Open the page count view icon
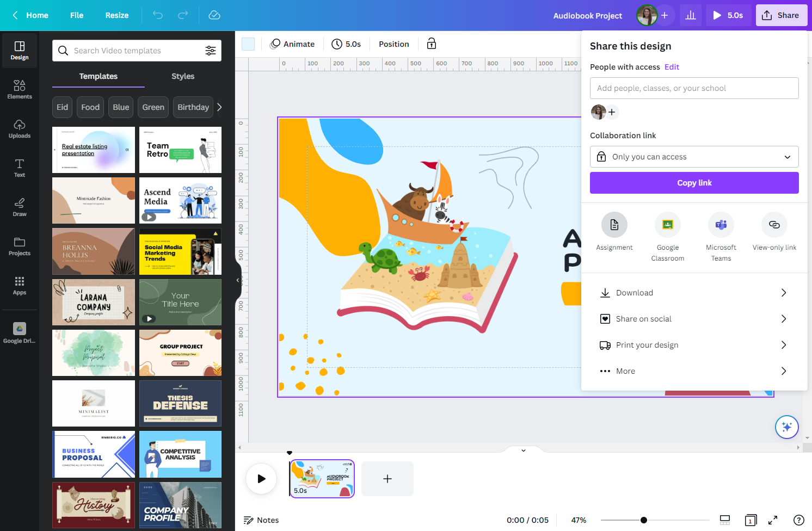 pos(751,520)
